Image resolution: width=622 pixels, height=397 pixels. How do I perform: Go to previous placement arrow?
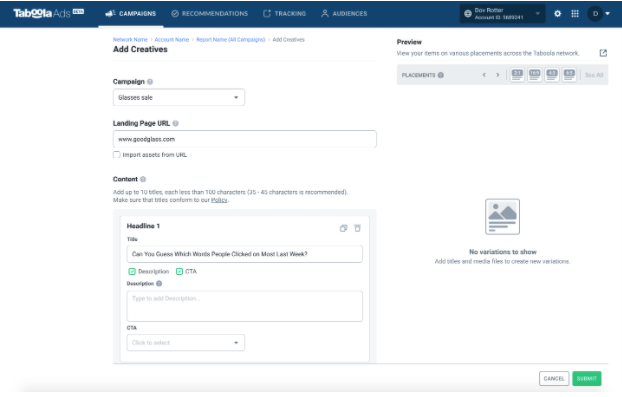484,75
